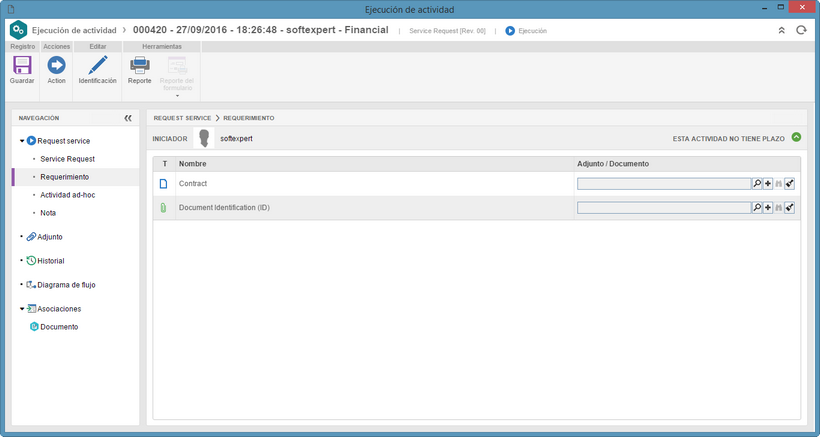Viewport: 820px width, 437px height.
Task: Click the Guardar save icon
Action: pyautogui.click(x=22, y=65)
